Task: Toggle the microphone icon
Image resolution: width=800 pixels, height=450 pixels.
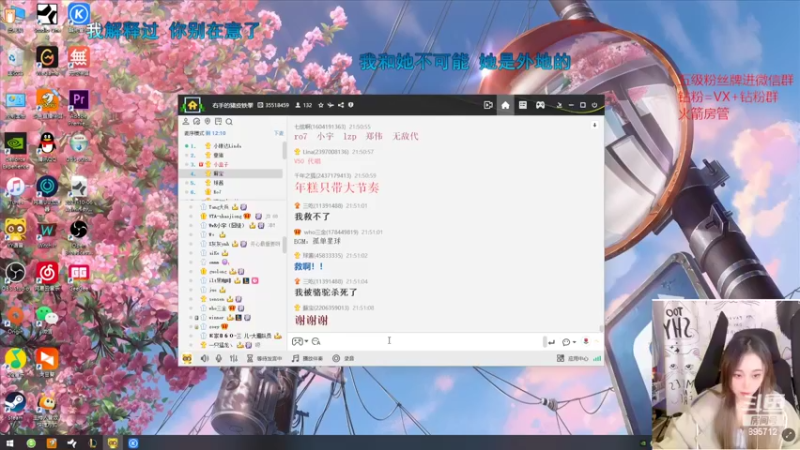Action: coord(218,358)
